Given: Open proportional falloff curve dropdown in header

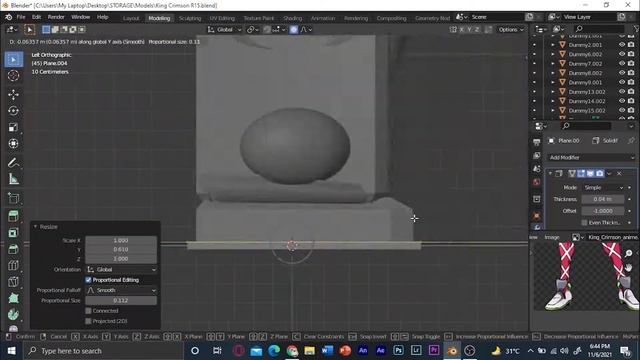Looking at the screenshot, I should [x=307, y=29].
